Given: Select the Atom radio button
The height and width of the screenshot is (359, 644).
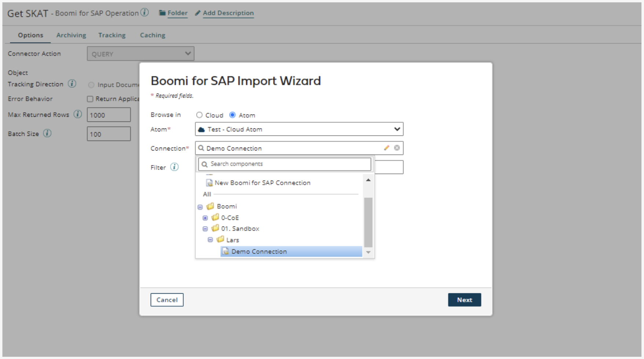Looking at the screenshot, I should (x=233, y=115).
